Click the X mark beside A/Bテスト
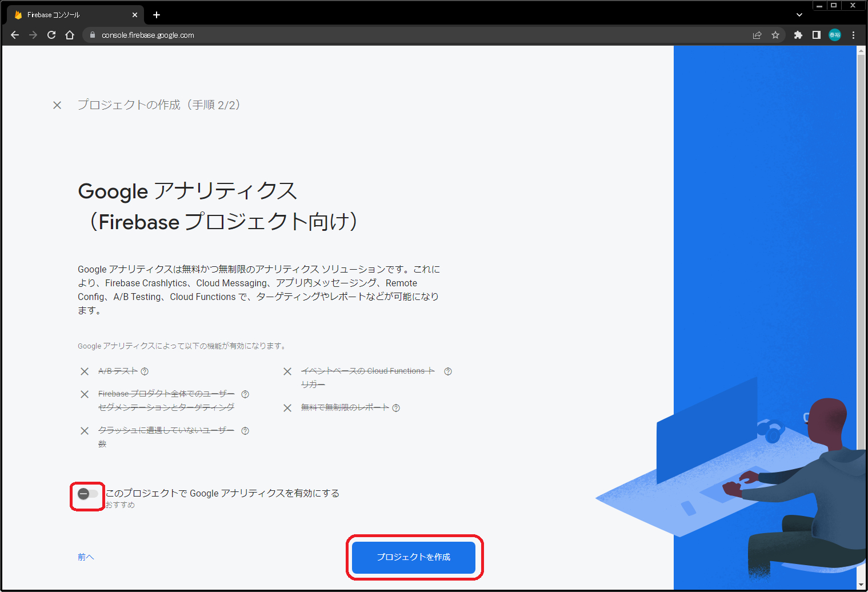 pyautogui.click(x=85, y=371)
